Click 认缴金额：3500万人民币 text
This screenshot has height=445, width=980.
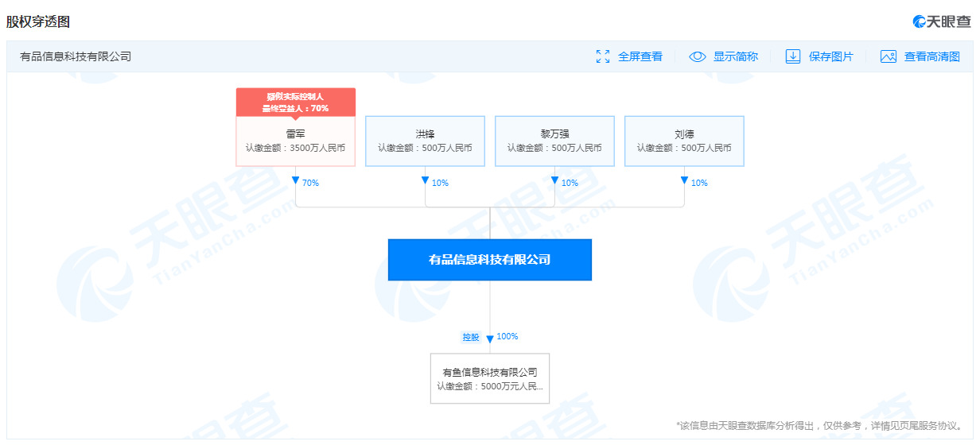(x=296, y=148)
